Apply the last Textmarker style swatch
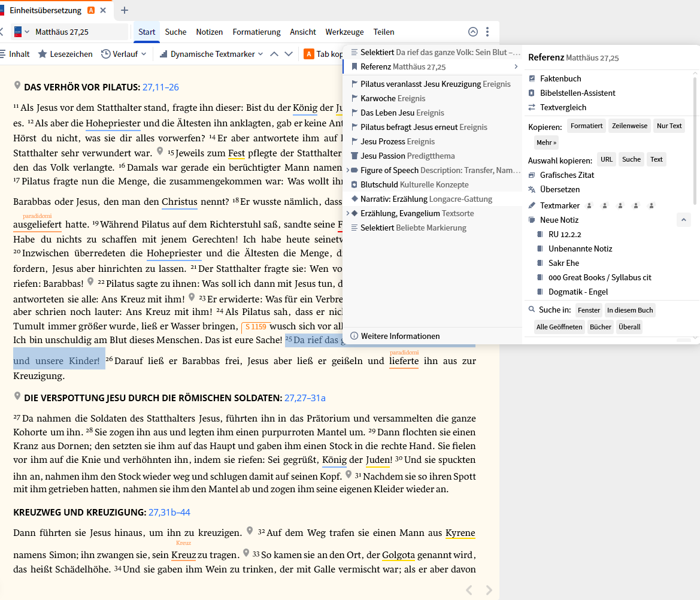This screenshot has width=700, height=600. click(x=651, y=205)
